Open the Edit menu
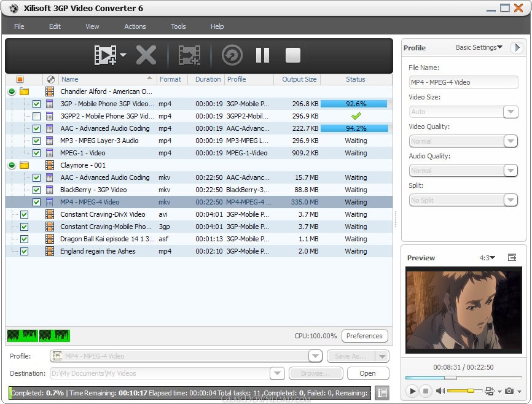Image resolution: width=532 pixels, height=404 pixels. pos(55,26)
